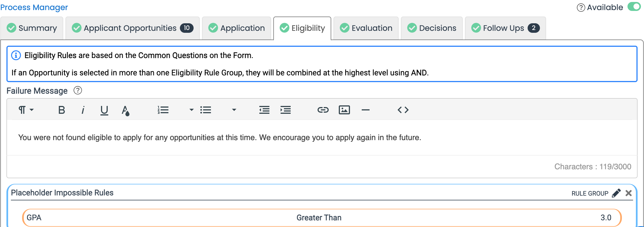The image size is (644, 227).
Task: Open the Summary tab
Action: point(32,28)
